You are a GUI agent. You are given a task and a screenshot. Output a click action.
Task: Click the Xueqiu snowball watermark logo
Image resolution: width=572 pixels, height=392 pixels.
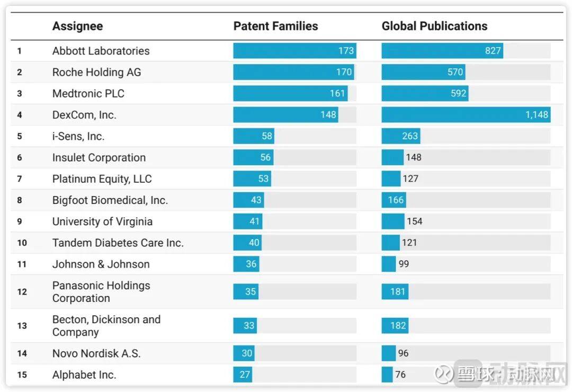pos(445,373)
